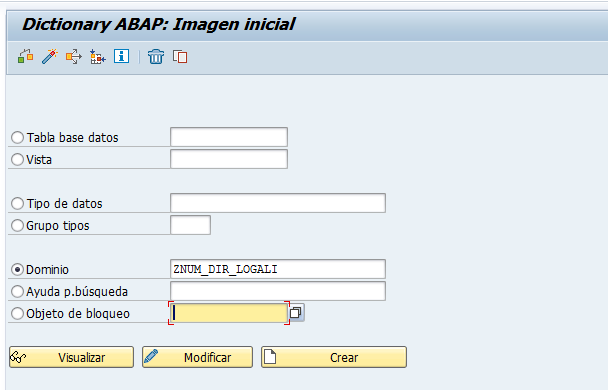Open the blue information icon
The width and height of the screenshot is (608, 390).
121,56
